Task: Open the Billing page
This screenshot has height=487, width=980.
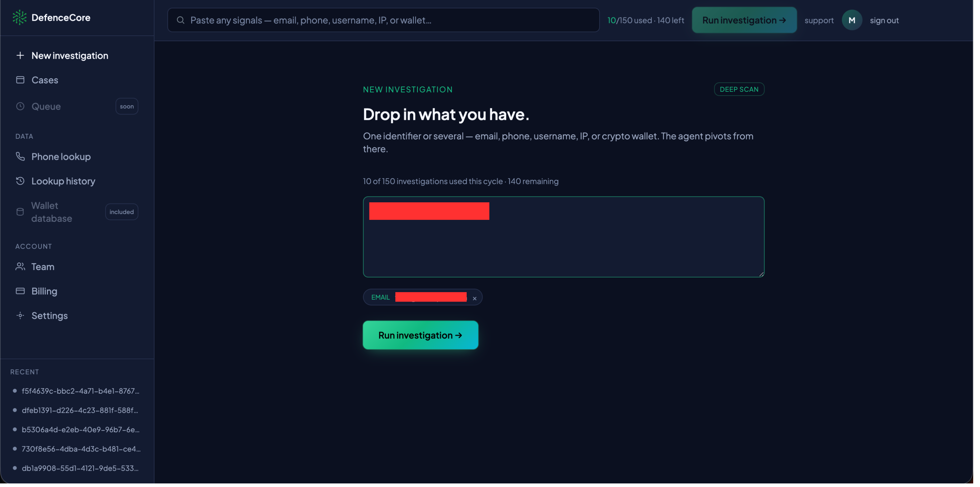Action: [x=77, y=292]
